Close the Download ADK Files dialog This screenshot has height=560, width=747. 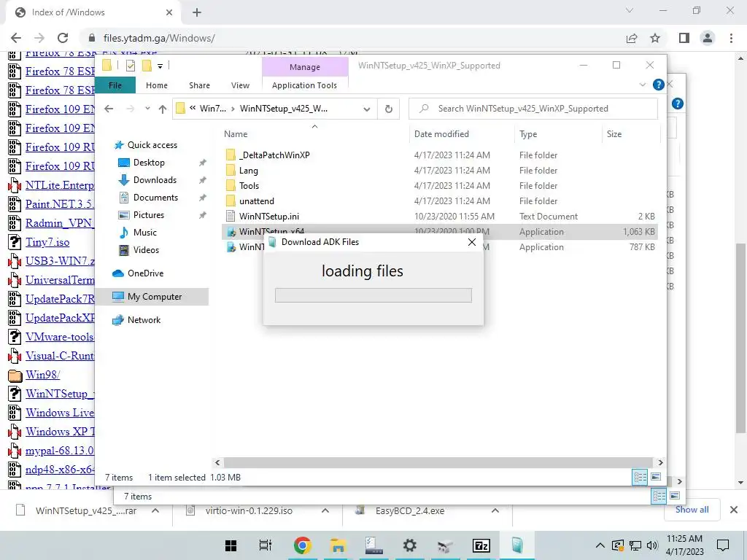pyautogui.click(x=472, y=242)
